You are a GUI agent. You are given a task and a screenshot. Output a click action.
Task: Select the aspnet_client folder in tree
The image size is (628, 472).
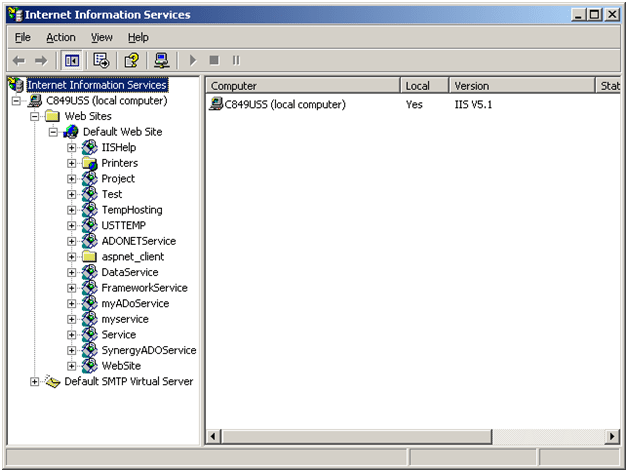pos(132,257)
